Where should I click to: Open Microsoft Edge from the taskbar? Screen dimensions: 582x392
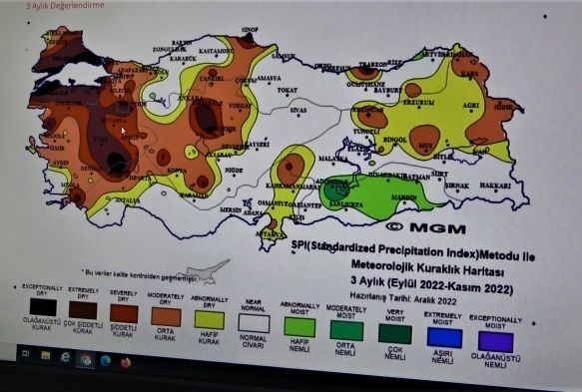[106, 360]
